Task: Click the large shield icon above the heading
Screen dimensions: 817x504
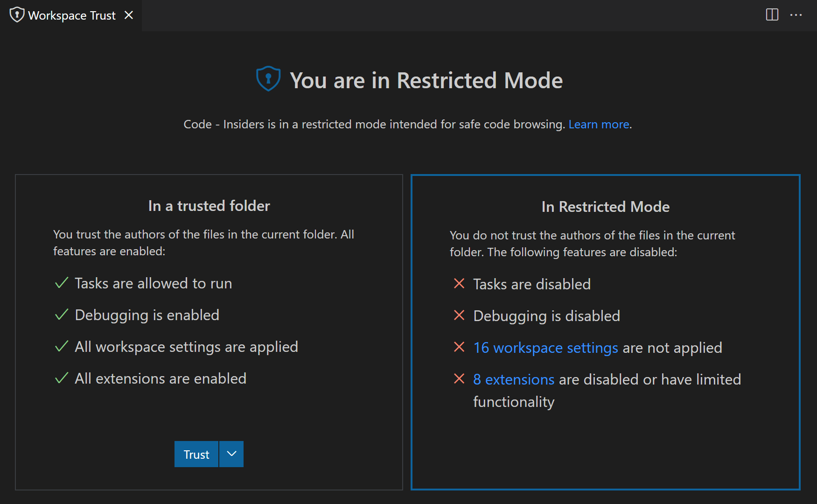Action: coord(268,78)
